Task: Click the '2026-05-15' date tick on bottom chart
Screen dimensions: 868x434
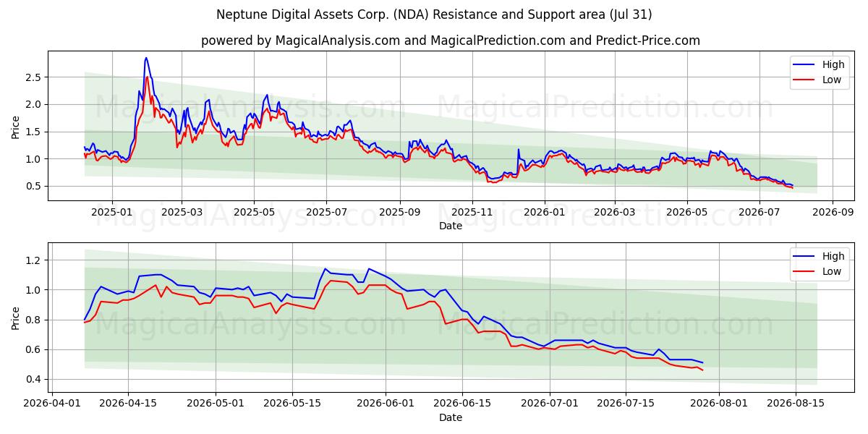Action: click(292, 404)
